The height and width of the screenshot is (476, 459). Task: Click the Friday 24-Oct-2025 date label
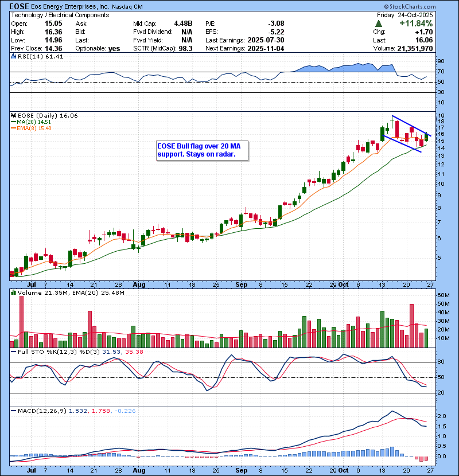click(405, 15)
